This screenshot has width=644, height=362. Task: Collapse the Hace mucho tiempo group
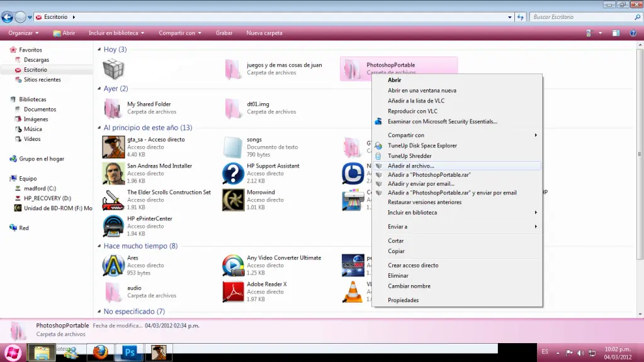tap(99, 246)
